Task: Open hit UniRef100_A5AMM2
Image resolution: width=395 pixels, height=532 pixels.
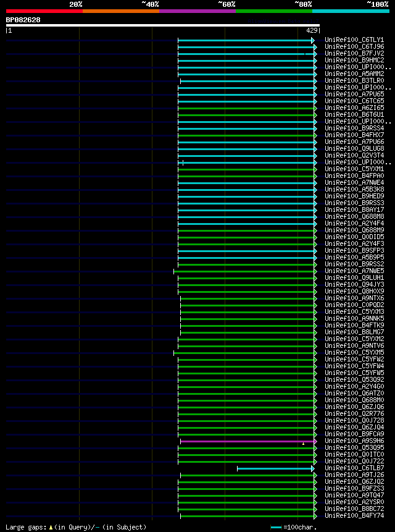Action: point(354,74)
